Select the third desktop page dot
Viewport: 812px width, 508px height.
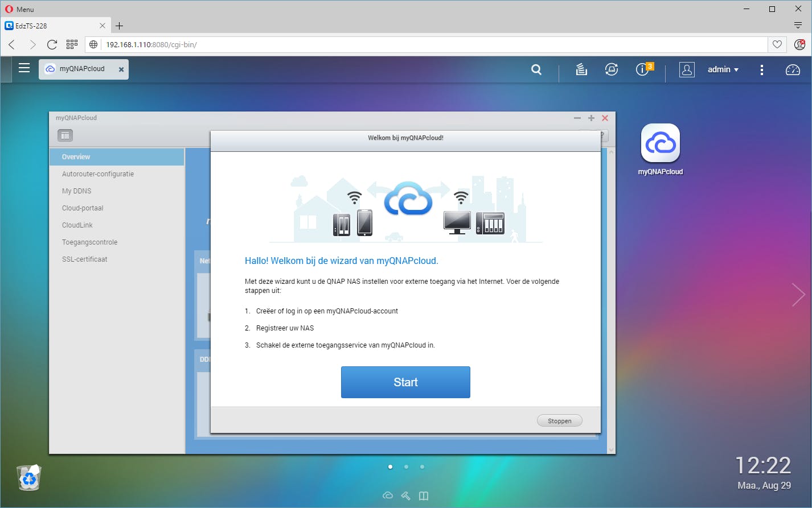422,467
